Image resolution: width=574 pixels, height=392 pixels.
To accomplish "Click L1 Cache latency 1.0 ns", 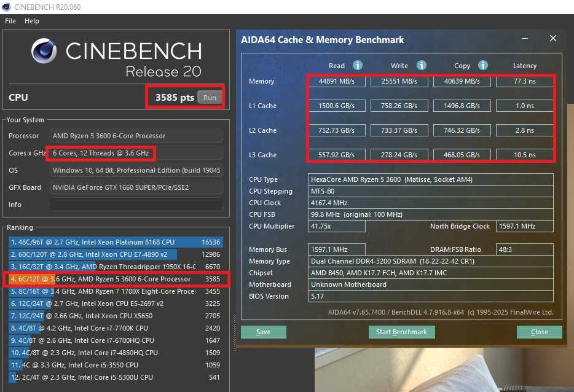I will (x=525, y=106).
